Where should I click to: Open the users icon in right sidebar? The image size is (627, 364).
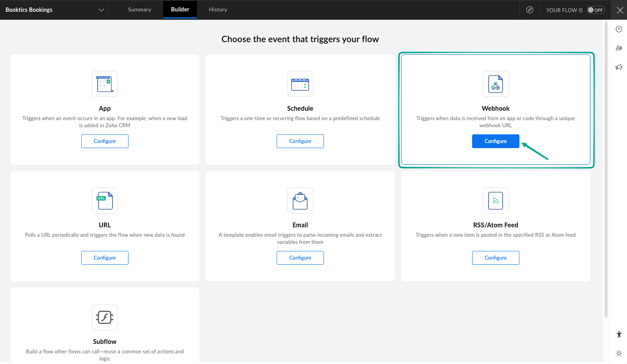click(x=619, y=48)
